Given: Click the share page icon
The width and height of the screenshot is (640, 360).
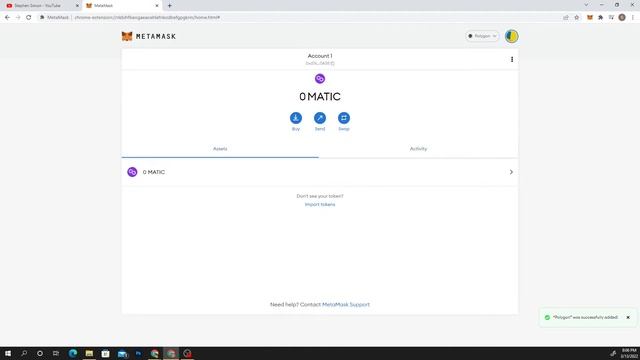Looking at the screenshot, I should [x=566, y=18].
